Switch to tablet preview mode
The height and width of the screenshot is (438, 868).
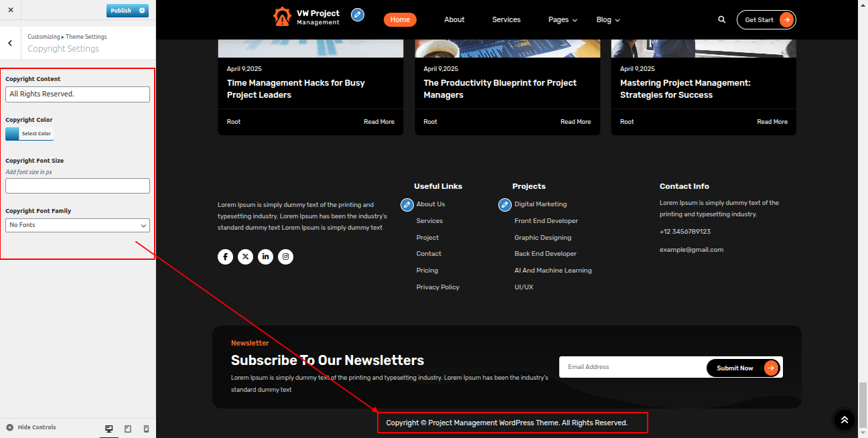point(128,429)
